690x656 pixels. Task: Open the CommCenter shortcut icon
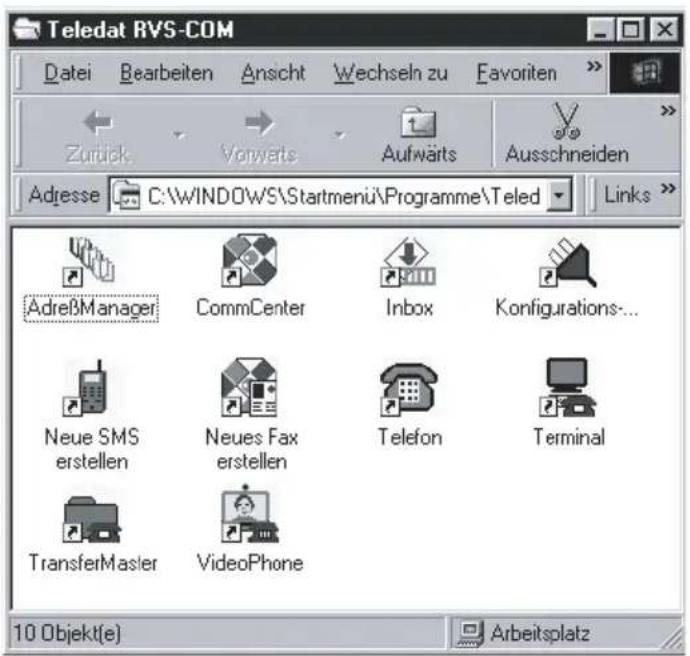[x=250, y=260]
